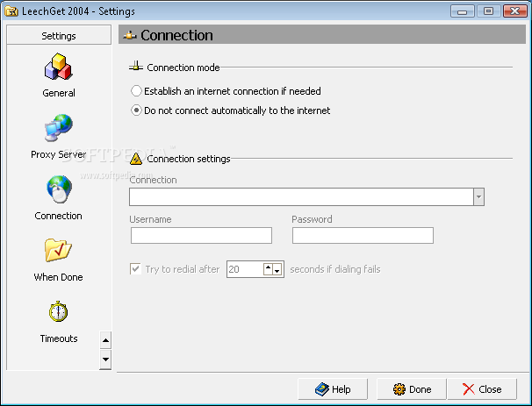Viewport: 532px width, 406px height.
Task: Decrease redial seconds with down arrow
Action: [277, 272]
